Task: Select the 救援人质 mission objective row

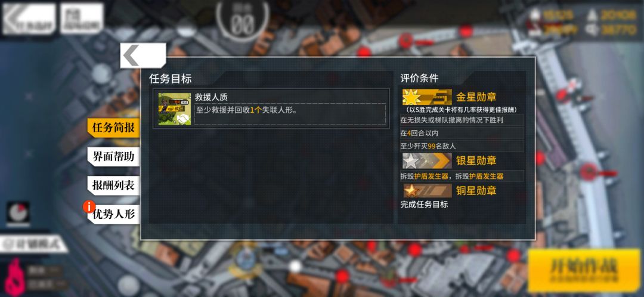Action: (x=271, y=109)
